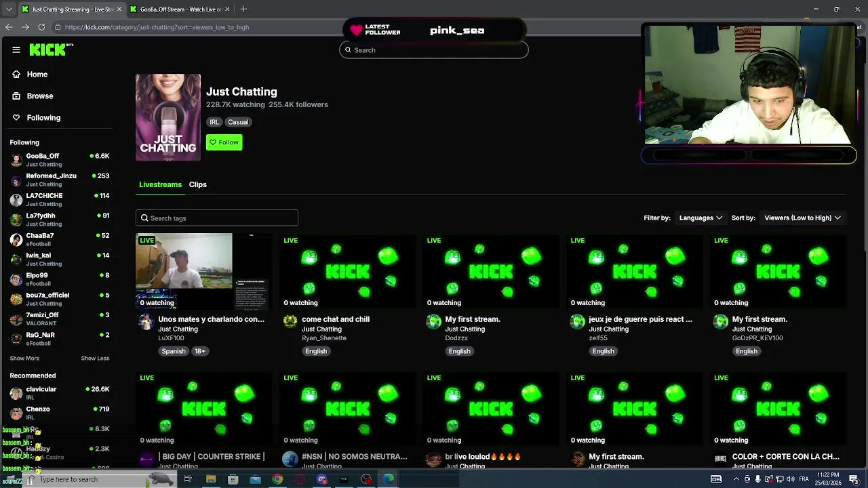
Task: Open GoDzPR_KEV100 stream title
Action: point(759,319)
